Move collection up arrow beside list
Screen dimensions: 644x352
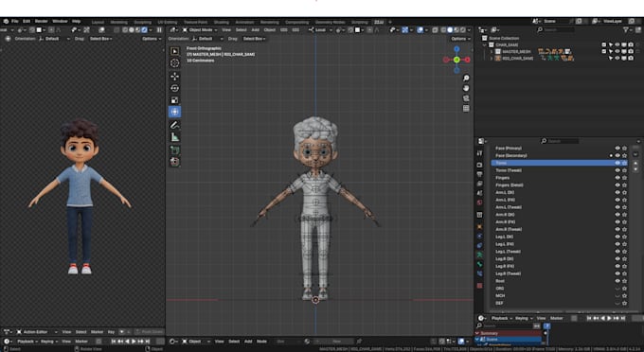tap(636, 163)
